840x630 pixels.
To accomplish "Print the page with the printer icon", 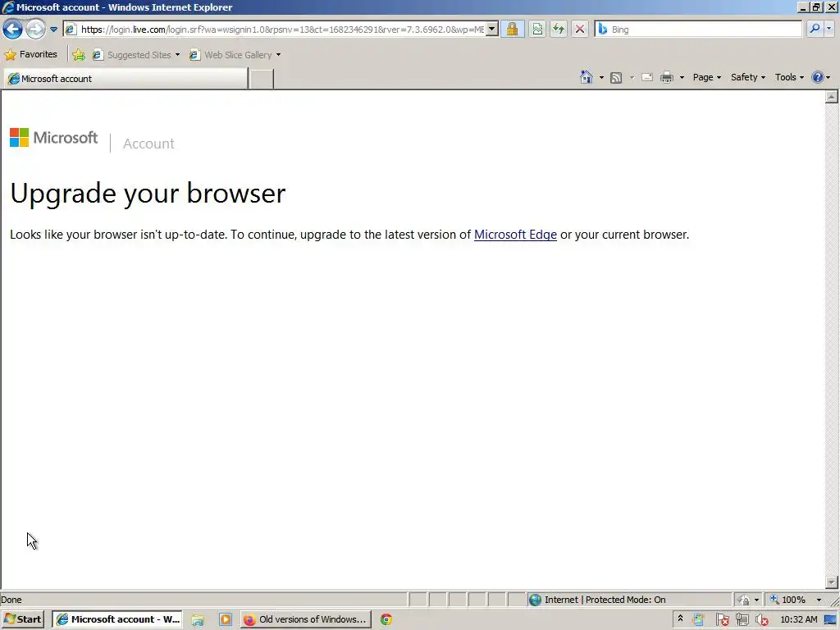I will tap(667, 77).
